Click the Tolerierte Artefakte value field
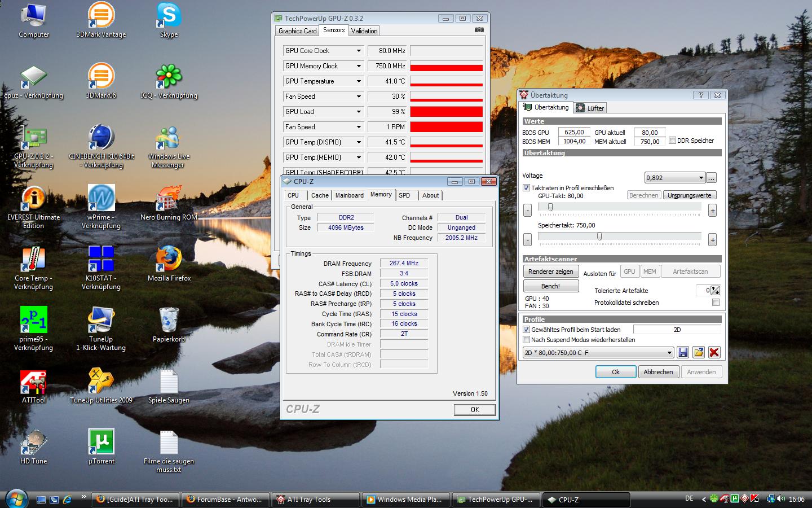Image resolution: width=812 pixels, height=508 pixels. pos(704,291)
